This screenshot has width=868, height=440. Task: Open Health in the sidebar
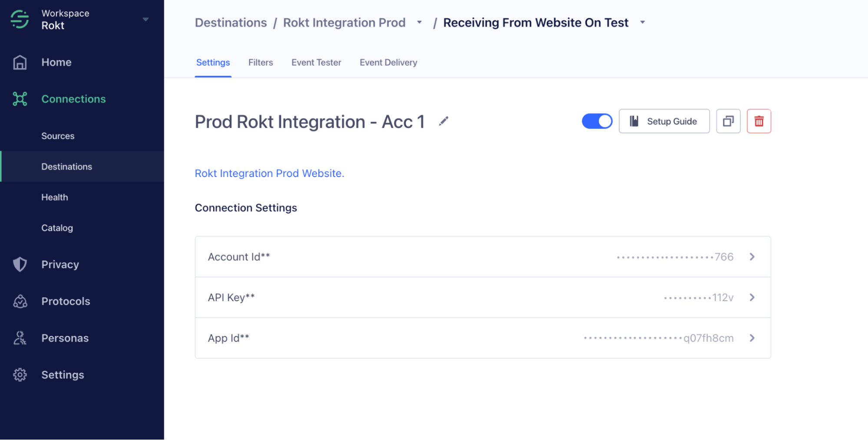coord(55,197)
